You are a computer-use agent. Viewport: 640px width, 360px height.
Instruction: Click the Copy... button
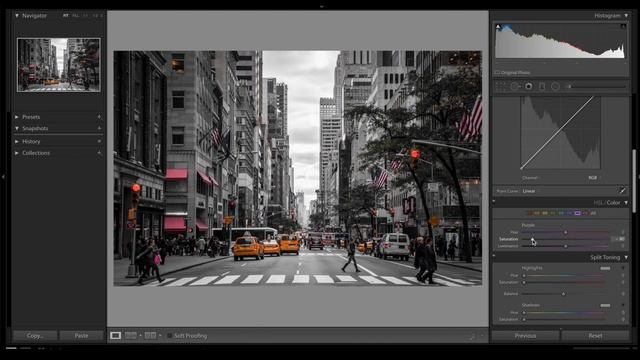(35, 336)
